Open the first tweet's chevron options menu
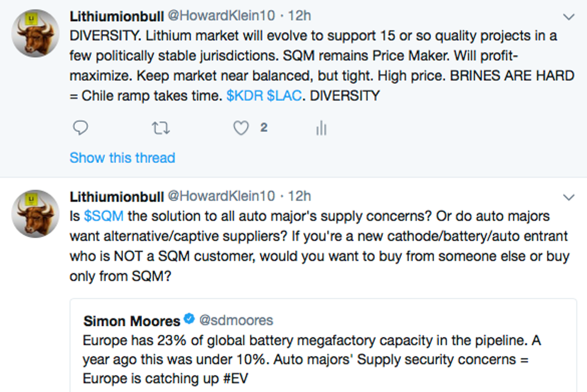Viewport: 587px width, 392px height. coord(568,16)
